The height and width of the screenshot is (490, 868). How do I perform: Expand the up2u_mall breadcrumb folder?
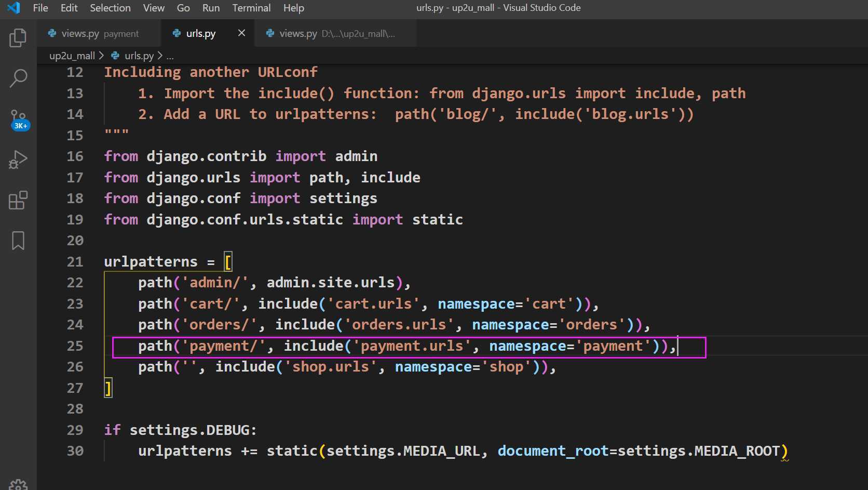[72, 56]
